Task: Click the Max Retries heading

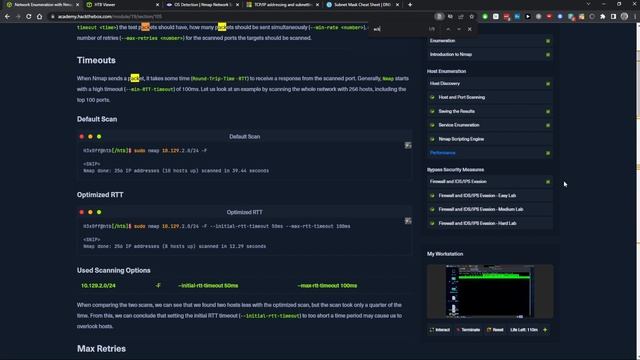Action: 101,349
